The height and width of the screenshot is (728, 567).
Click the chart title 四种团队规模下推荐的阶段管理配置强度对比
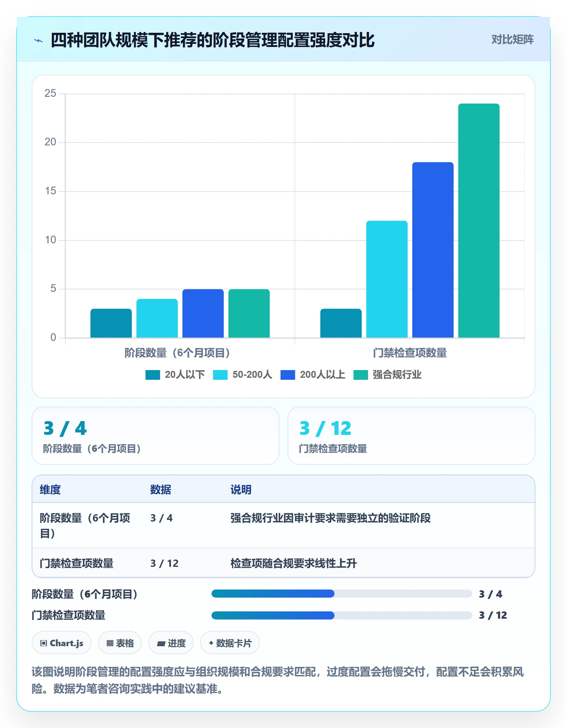(213, 40)
